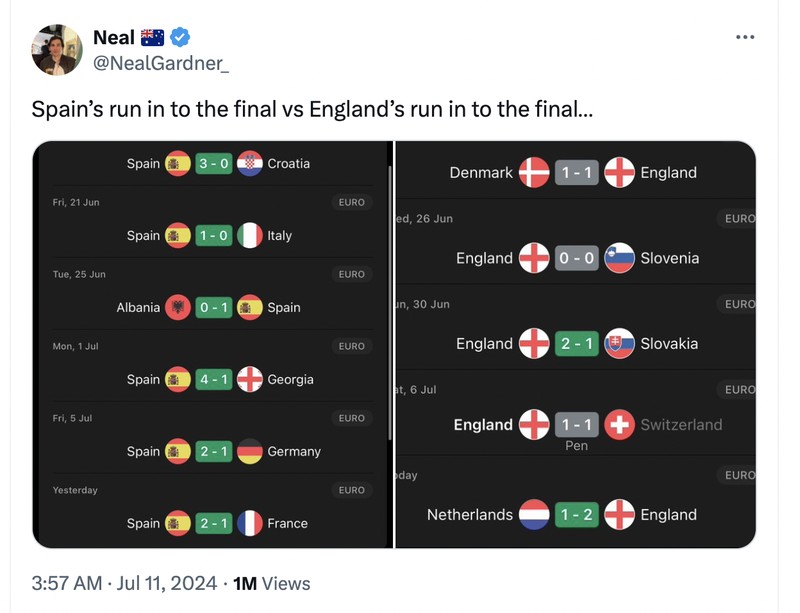Click the blue verified badge next to Neal
This screenshot has width=800, height=613.
pyautogui.click(x=180, y=37)
